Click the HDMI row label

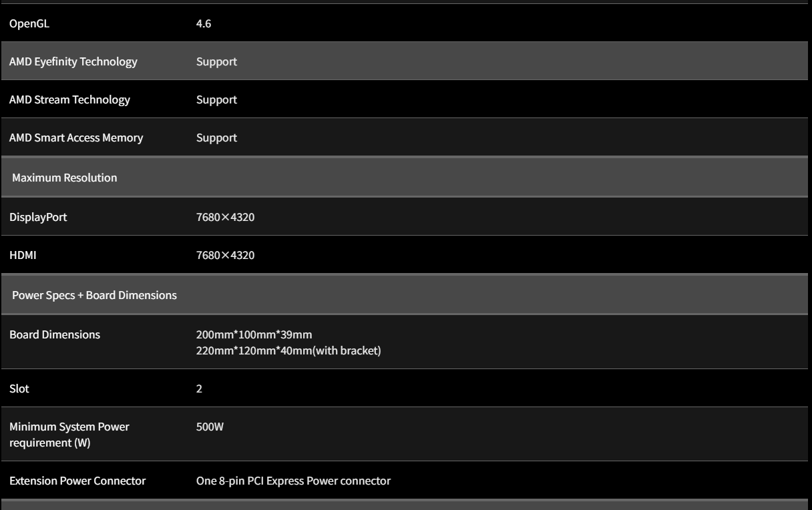point(23,255)
